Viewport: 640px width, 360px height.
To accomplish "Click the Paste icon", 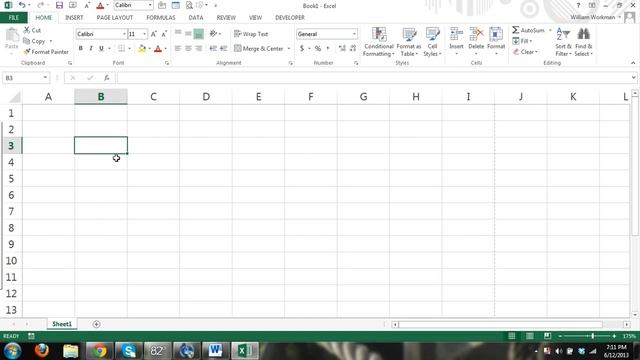I will pos(11,35).
